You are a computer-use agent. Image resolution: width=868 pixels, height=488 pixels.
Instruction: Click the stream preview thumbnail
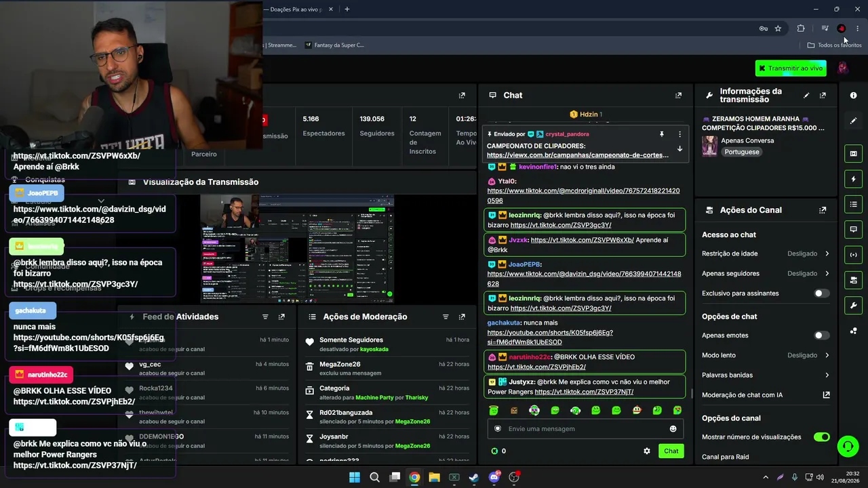[297, 249]
